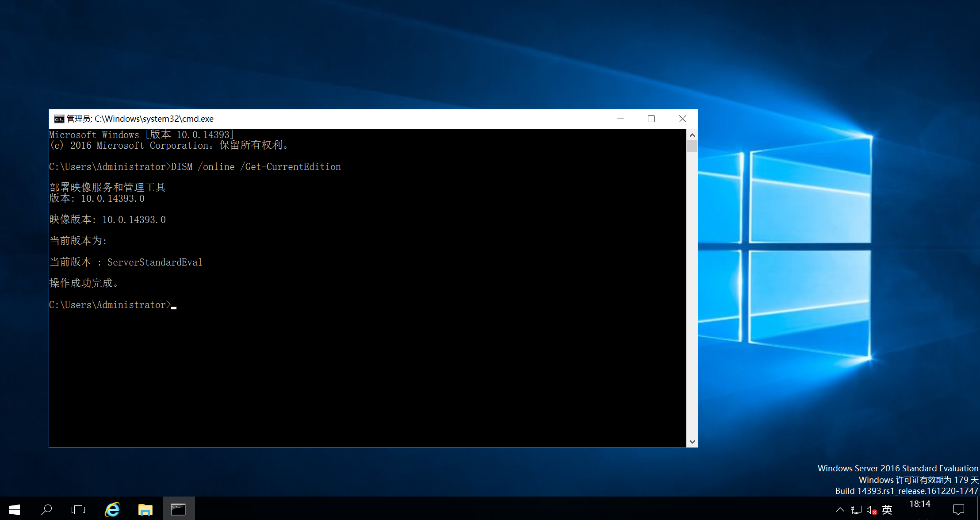Viewport: 980px width, 520px height.
Task: Open Task View on taskbar
Action: tap(78, 509)
